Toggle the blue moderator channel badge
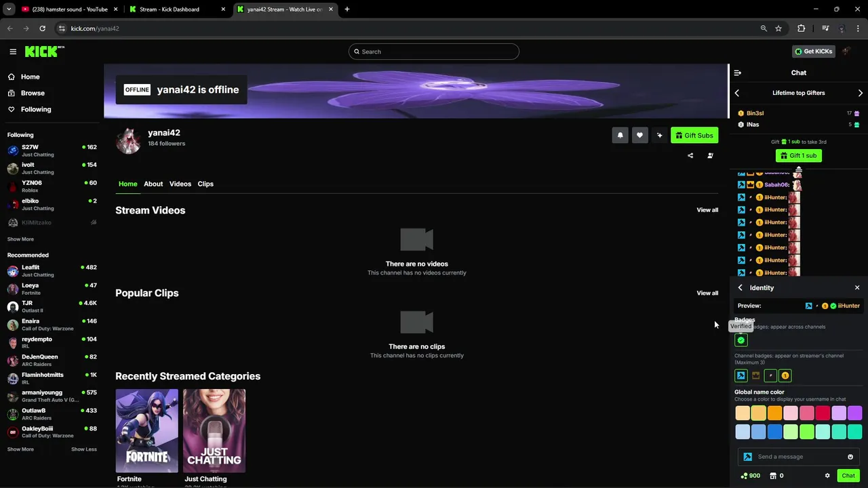Image resolution: width=868 pixels, height=488 pixels. [x=741, y=375]
